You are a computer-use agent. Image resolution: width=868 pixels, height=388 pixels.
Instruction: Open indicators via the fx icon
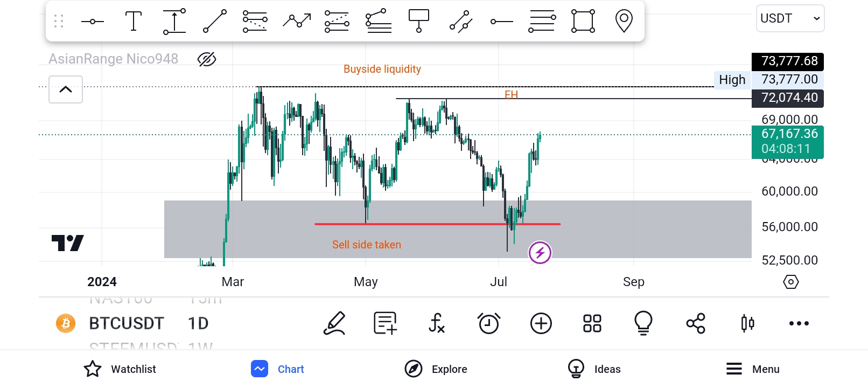(x=437, y=323)
